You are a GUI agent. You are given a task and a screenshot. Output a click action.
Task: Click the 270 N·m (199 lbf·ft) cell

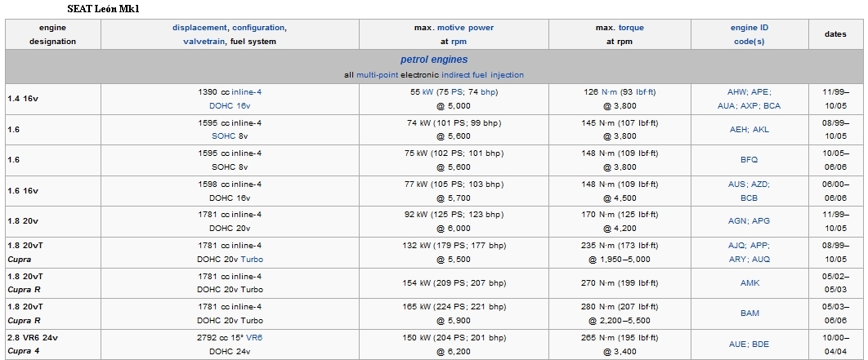(620, 283)
